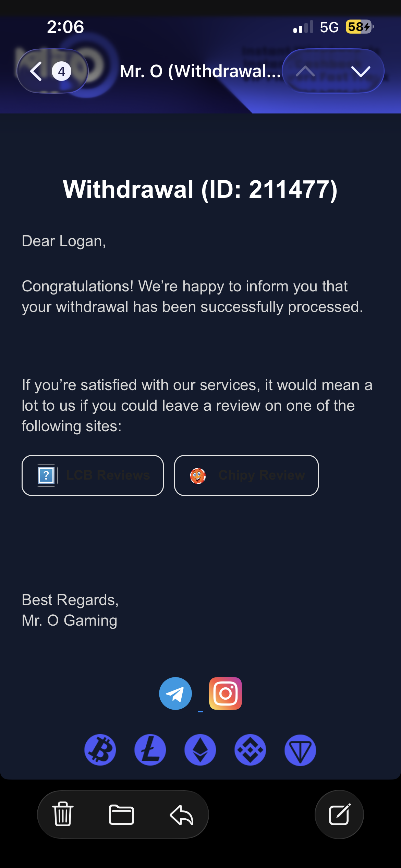
Task: Open the Telegram link icon
Action: [x=175, y=694]
